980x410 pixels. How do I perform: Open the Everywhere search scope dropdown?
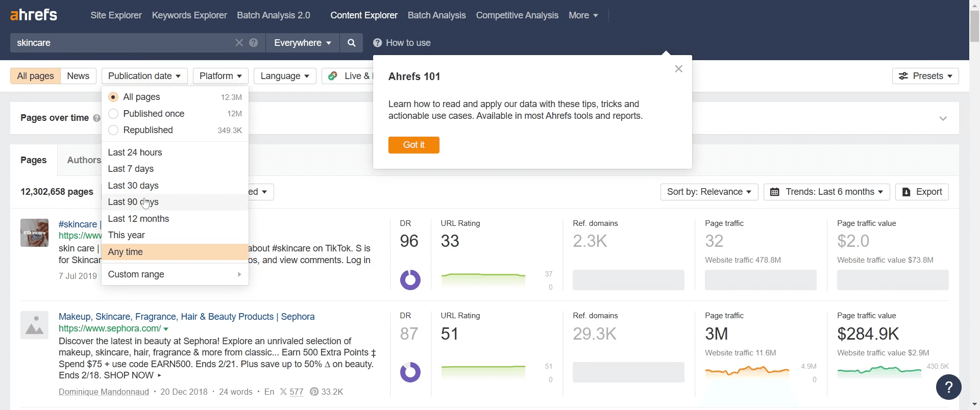click(303, 43)
